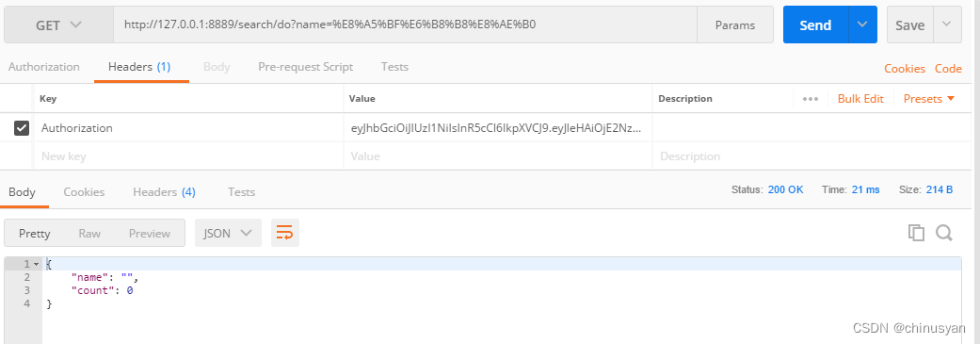Switch to the request Authorization tab
980x344 pixels.
pyautogui.click(x=43, y=67)
